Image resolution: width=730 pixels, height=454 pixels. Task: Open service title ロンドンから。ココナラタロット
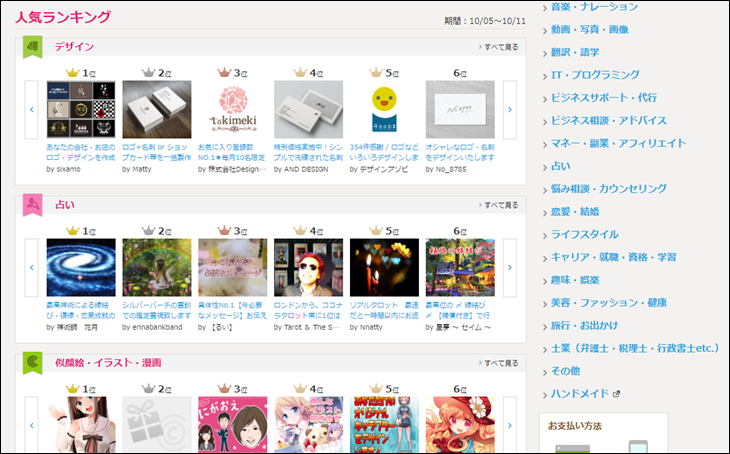point(308,310)
